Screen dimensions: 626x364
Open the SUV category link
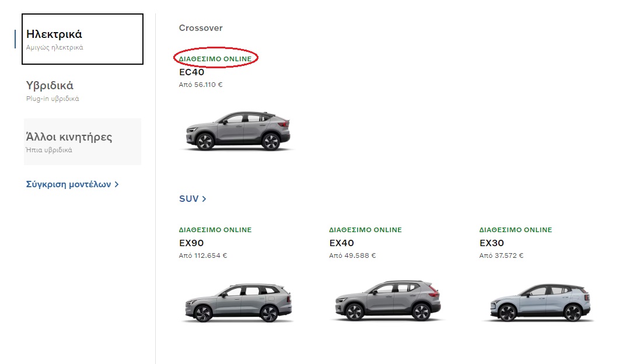[x=189, y=199]
